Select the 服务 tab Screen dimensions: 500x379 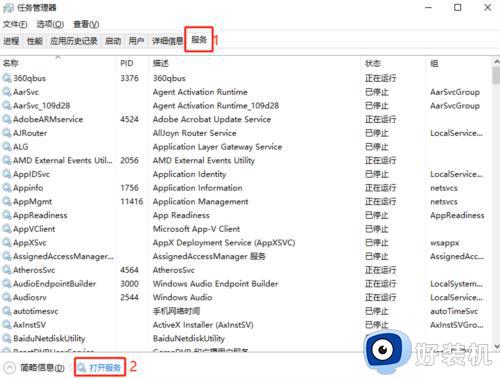point(199,40)
